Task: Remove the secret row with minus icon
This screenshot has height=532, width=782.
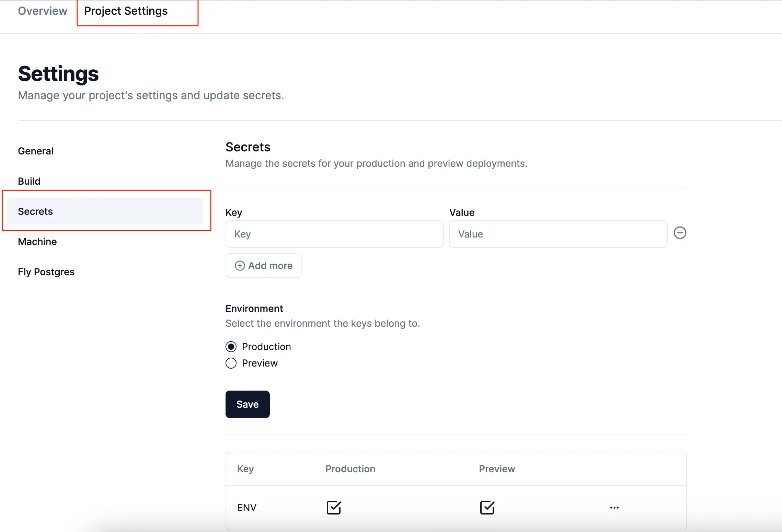Action: (680, 233)
